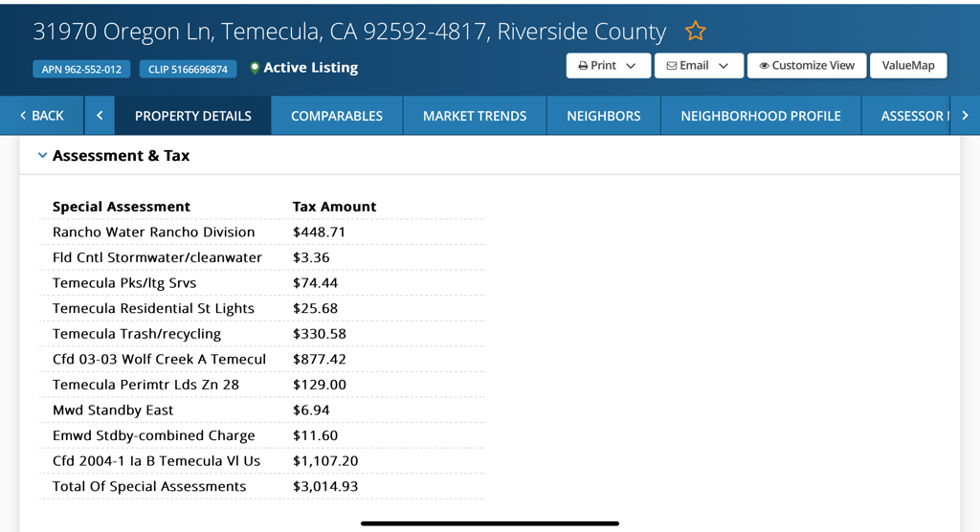
Task: Click the property address heading
Action: [x=349, y=32]
